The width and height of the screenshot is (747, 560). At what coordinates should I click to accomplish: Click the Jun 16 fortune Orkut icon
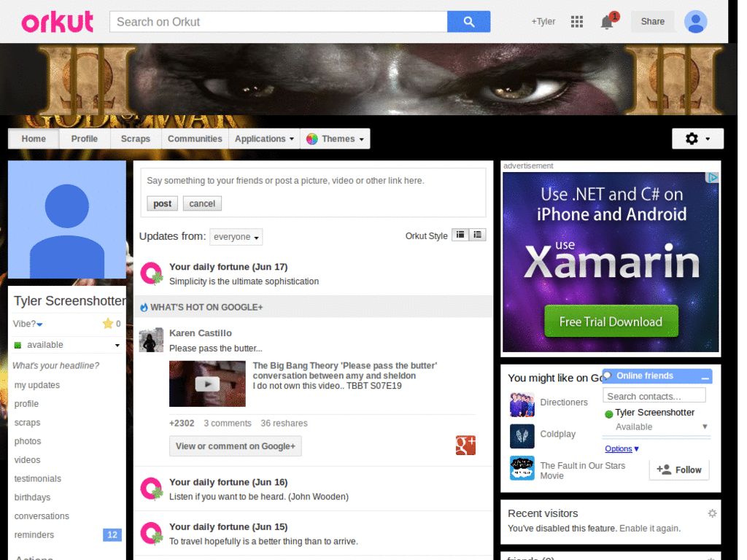(152, 489)
